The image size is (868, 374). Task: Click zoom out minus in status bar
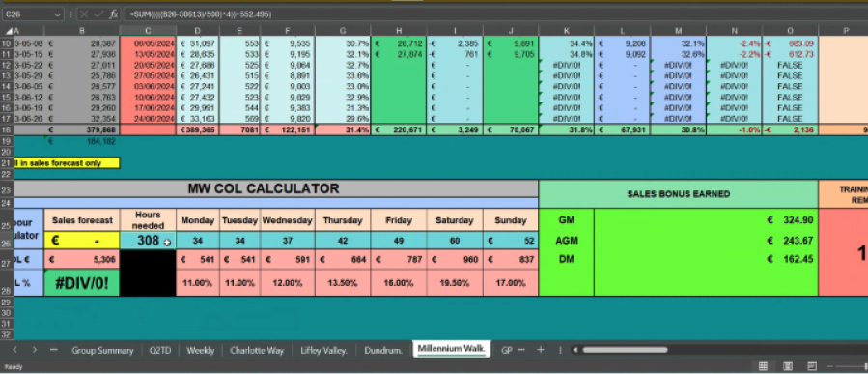coord(829,366)
